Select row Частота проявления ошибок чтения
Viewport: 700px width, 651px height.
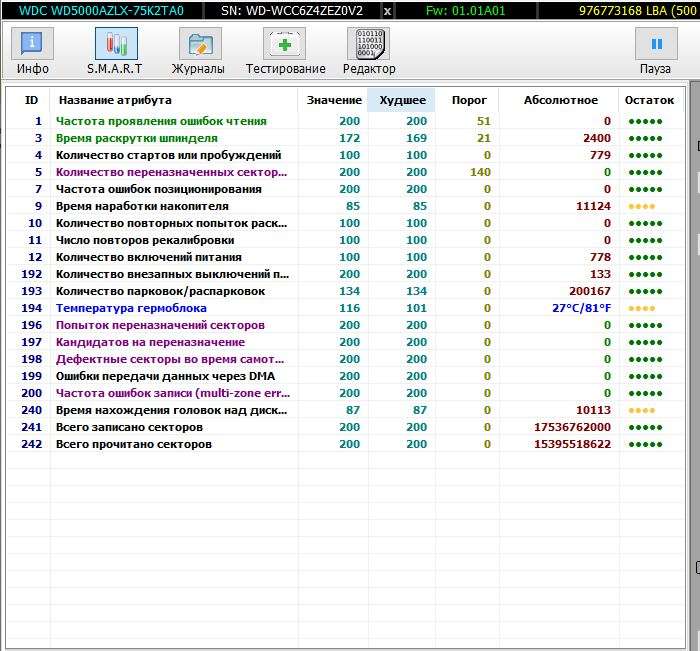[345, 121]
